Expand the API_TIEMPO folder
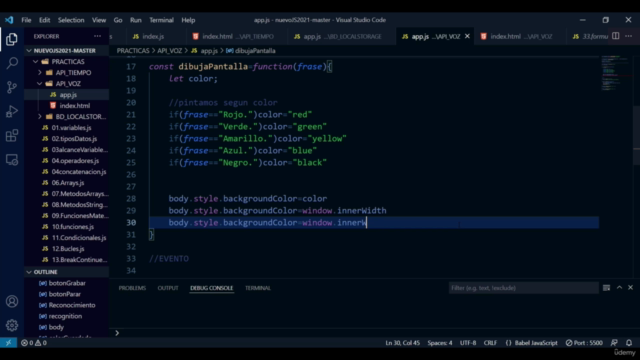This screenshot has height=360, width=640. coord(40,73)
